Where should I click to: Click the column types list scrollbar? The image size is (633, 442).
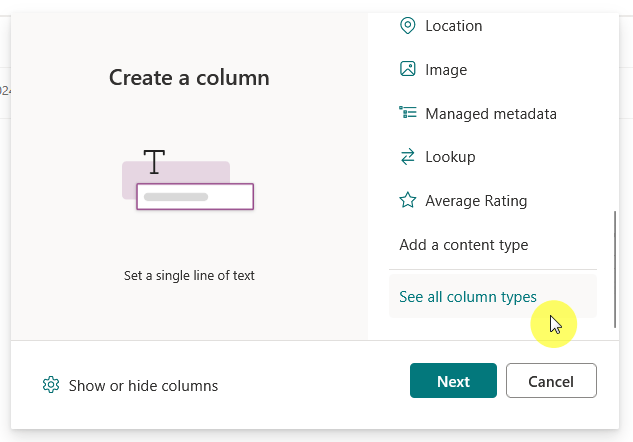[615, 269]
